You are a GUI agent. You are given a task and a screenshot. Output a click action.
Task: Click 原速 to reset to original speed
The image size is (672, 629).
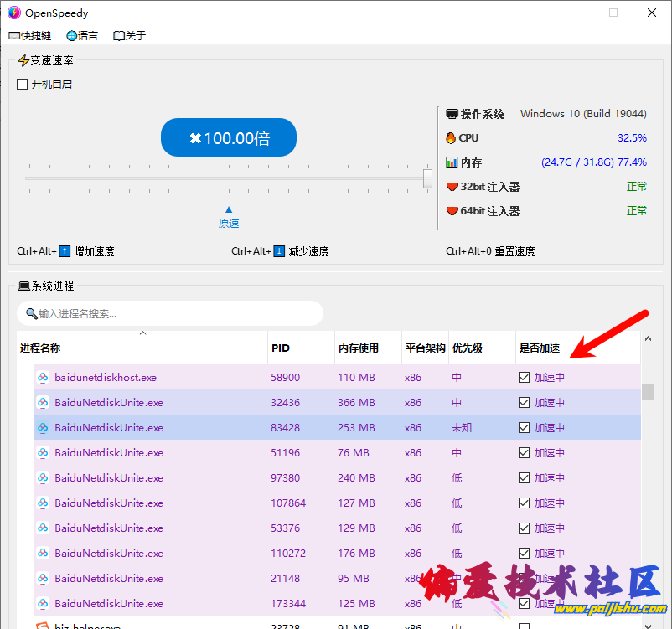(x=229, y=223)
